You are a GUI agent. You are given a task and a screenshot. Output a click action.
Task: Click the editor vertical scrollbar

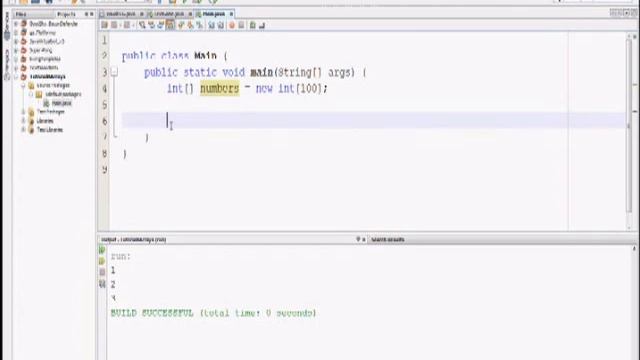coord(629,127)
